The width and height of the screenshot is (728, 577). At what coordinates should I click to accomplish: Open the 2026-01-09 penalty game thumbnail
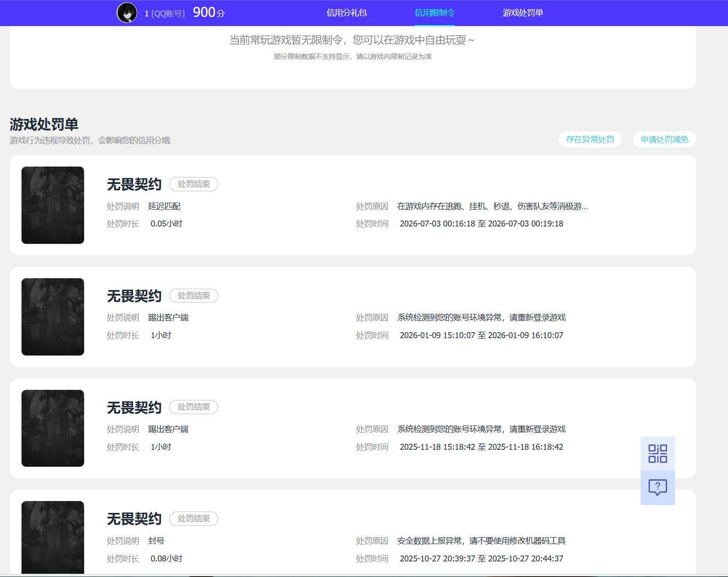53,317
